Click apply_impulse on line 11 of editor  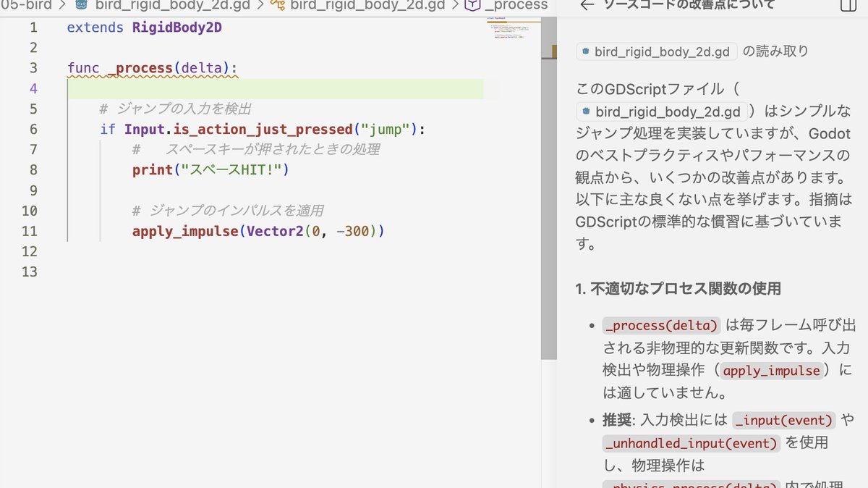(x=185, y=232)
